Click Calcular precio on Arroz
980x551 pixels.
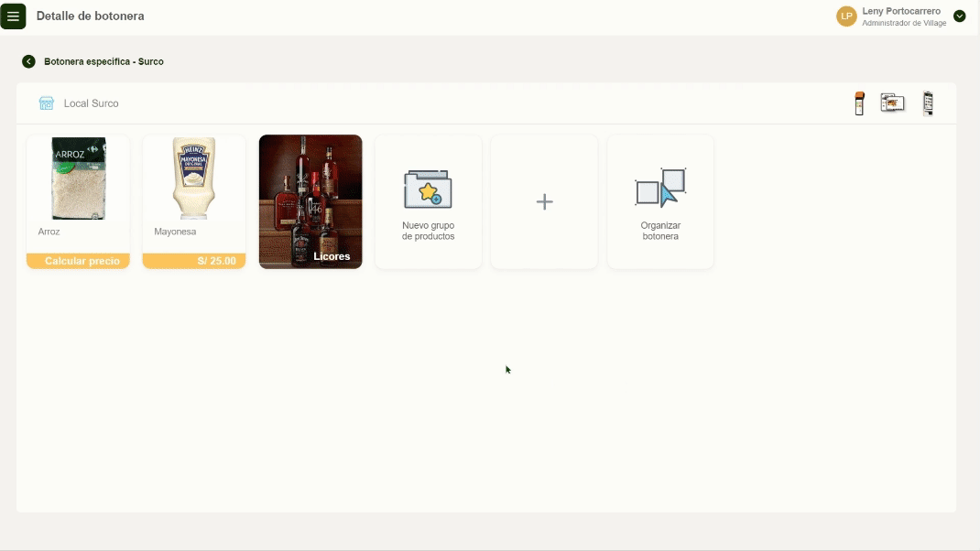tap(78, 261)
